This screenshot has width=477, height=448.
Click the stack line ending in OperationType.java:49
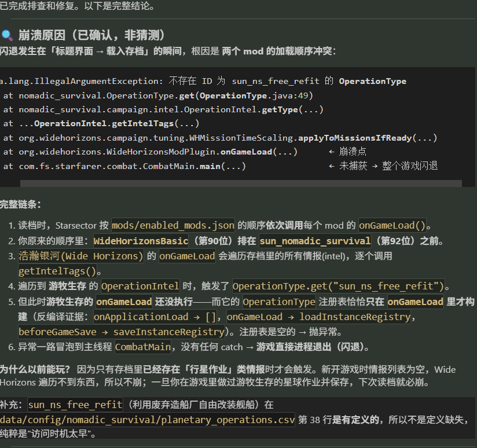point(158,96)
